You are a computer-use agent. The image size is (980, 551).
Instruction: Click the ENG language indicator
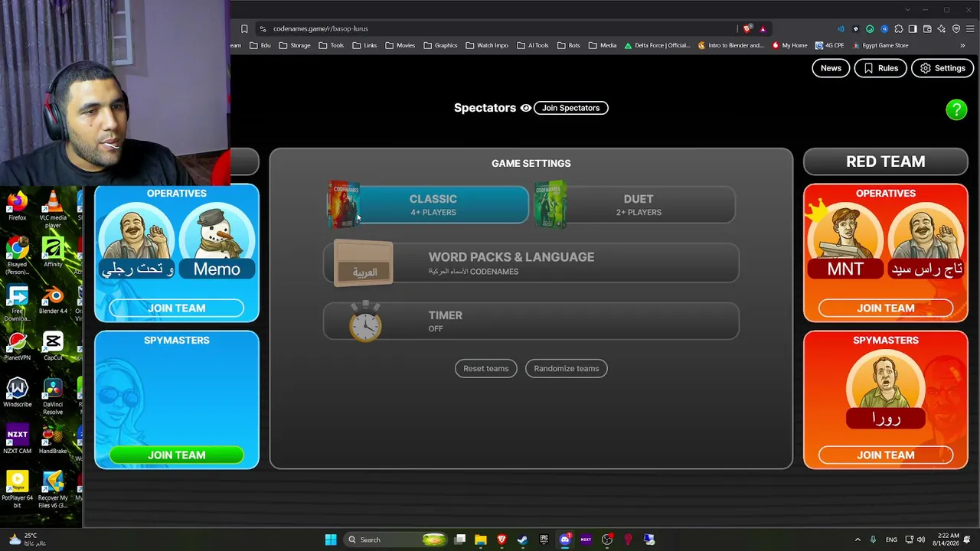(891, 540)
